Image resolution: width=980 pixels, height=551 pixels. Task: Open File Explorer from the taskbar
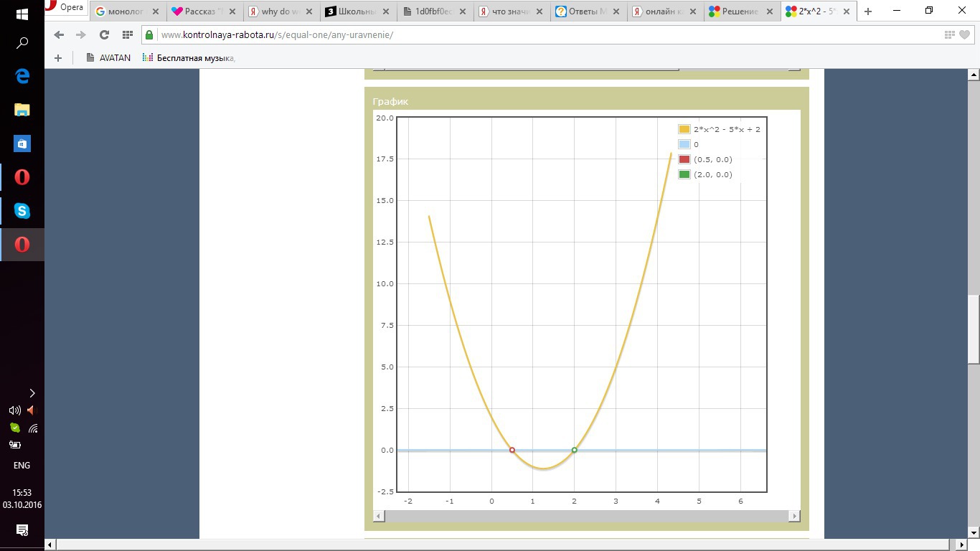point(22,110)
